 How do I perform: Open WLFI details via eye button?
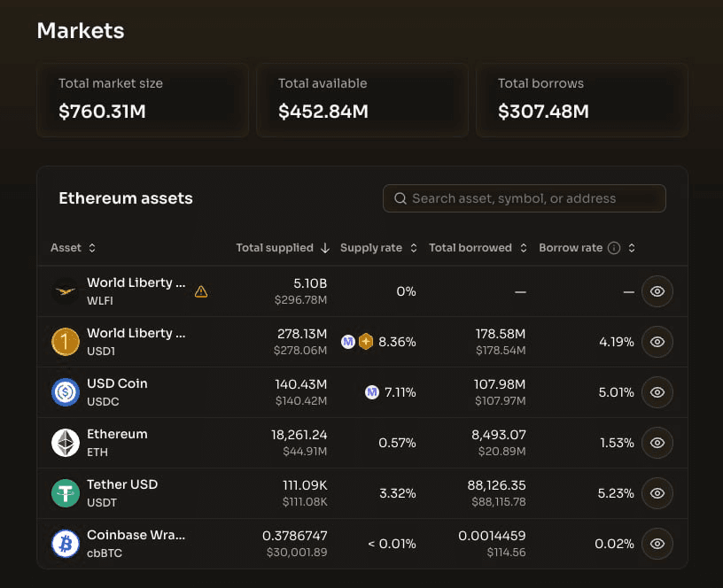[657, 291]
